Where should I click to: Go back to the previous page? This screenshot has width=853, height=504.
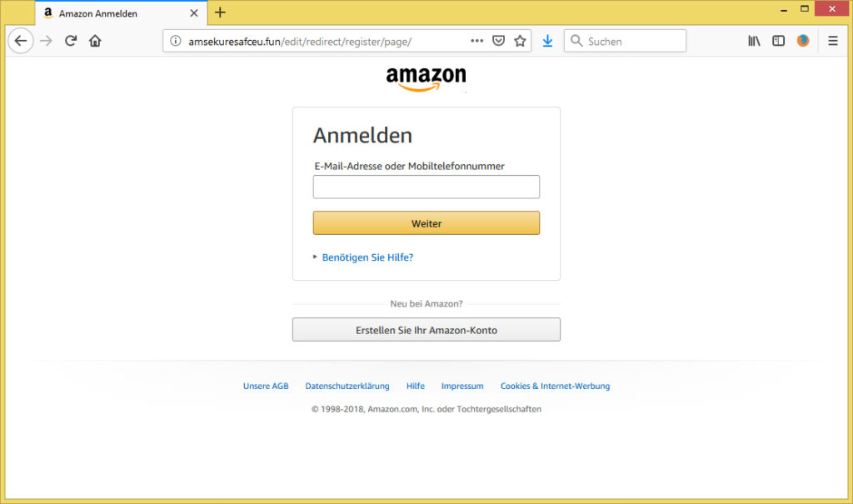pos(21,41)
